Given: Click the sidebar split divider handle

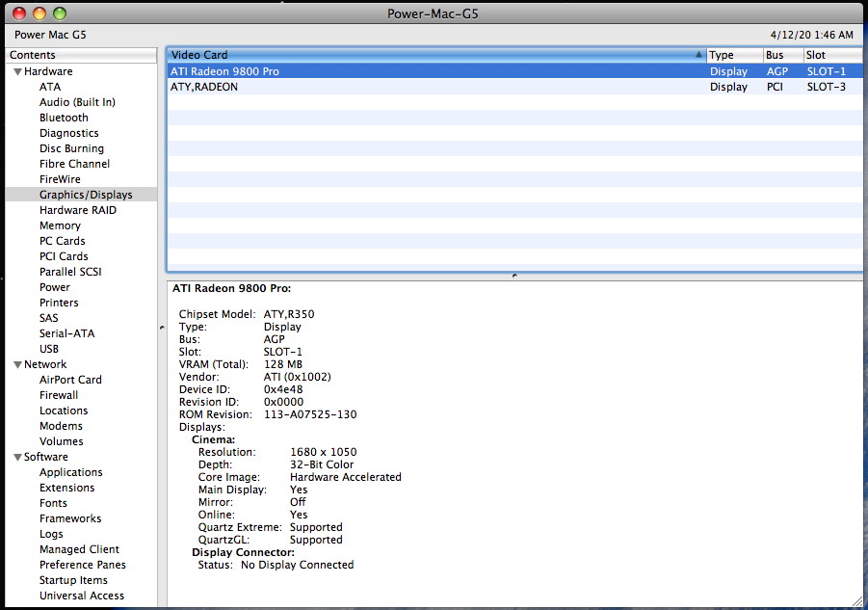Looking at the screenshot, I should (162, 328).
